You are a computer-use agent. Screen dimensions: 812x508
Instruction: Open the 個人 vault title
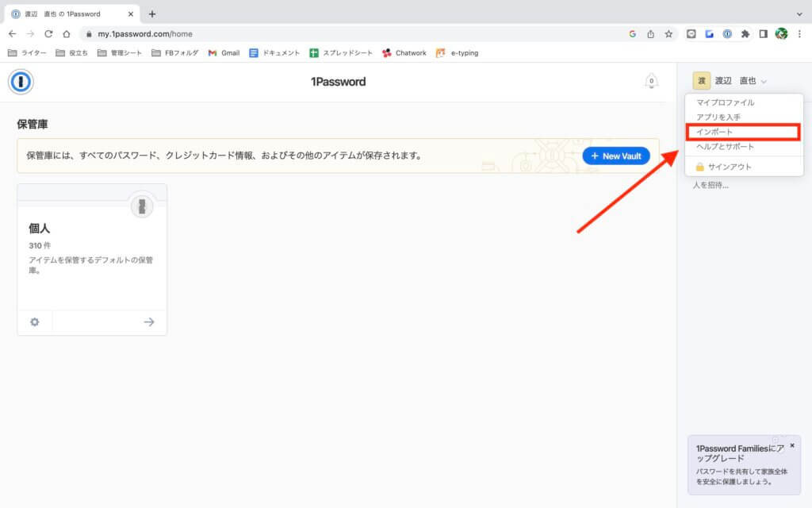coord(40,228)
